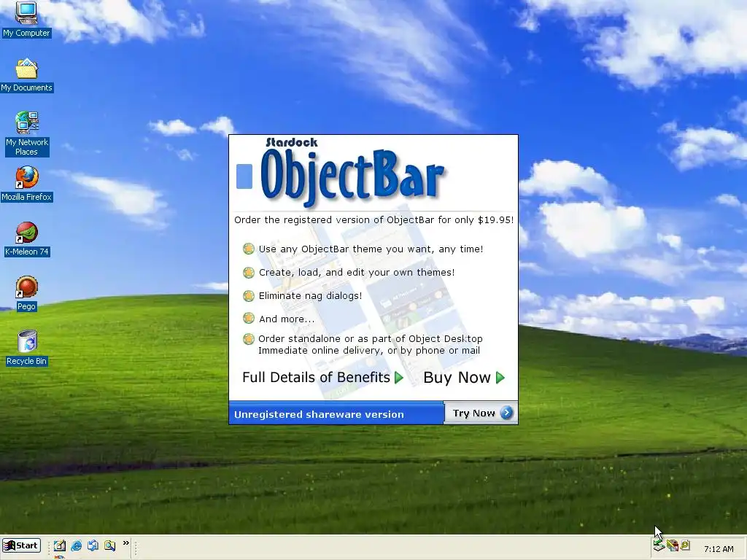Click the Safely Remove Hardware tray icon
The image size is (747, 560).
coord(659,545)
